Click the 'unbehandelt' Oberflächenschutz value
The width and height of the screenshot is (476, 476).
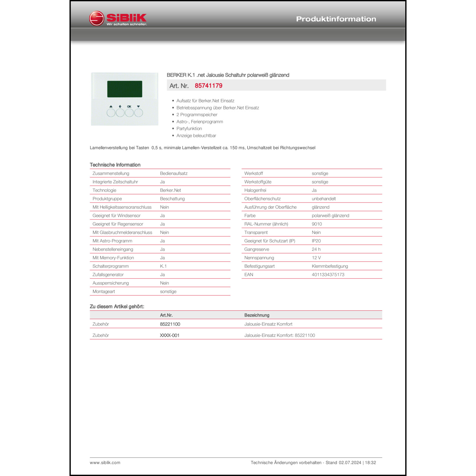pyautogui.click(x=324, y=199)
